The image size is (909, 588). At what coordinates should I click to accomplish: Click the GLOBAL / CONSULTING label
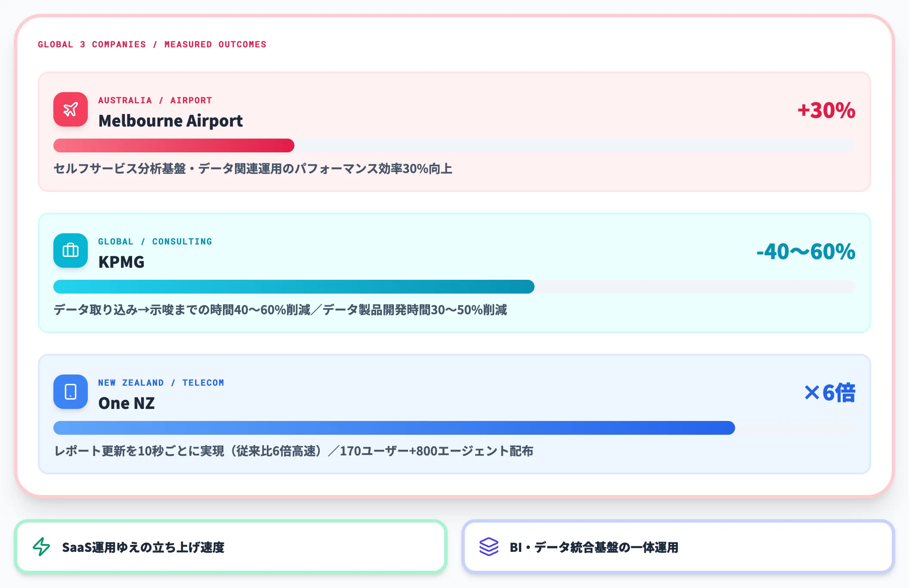155,241
